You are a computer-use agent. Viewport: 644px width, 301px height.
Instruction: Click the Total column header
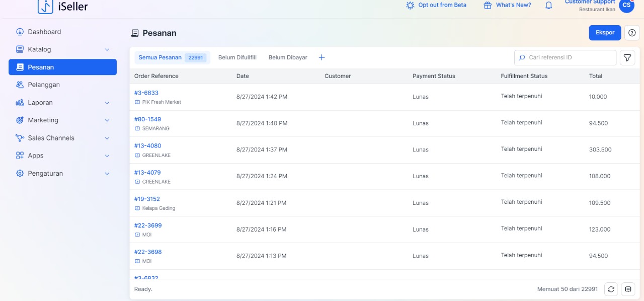[x=596, y=76]
